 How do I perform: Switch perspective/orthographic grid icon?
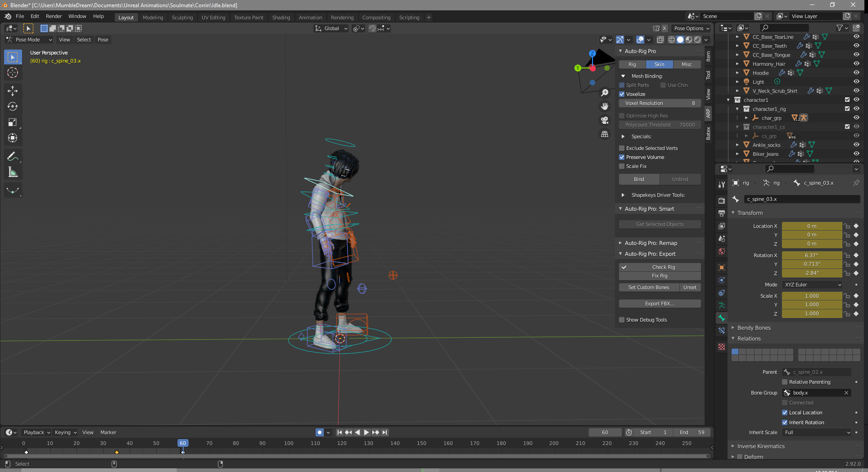(605, 134)
